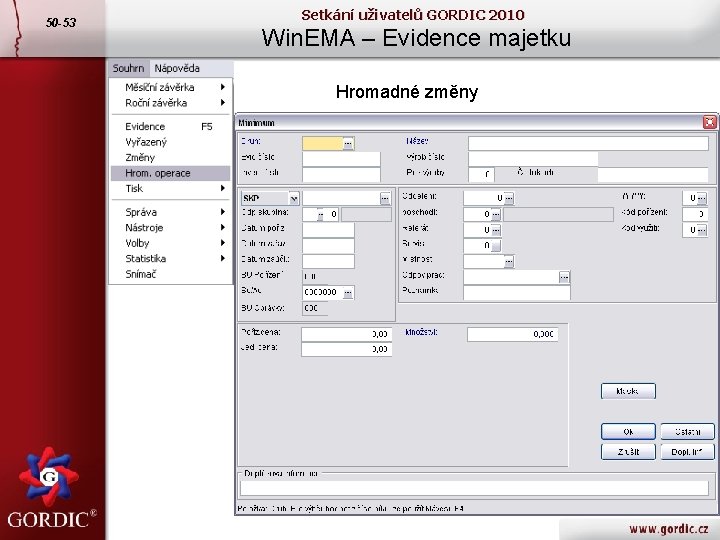Click the Výrob. číslo input field
This screenshot has width=720, height=540.
[x=533, y=159]
